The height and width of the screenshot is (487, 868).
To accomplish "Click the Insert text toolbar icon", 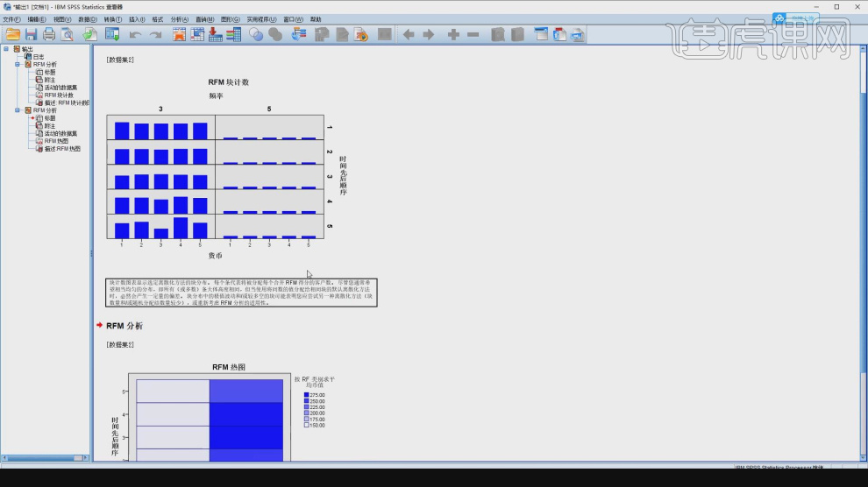I will [578, 34].
